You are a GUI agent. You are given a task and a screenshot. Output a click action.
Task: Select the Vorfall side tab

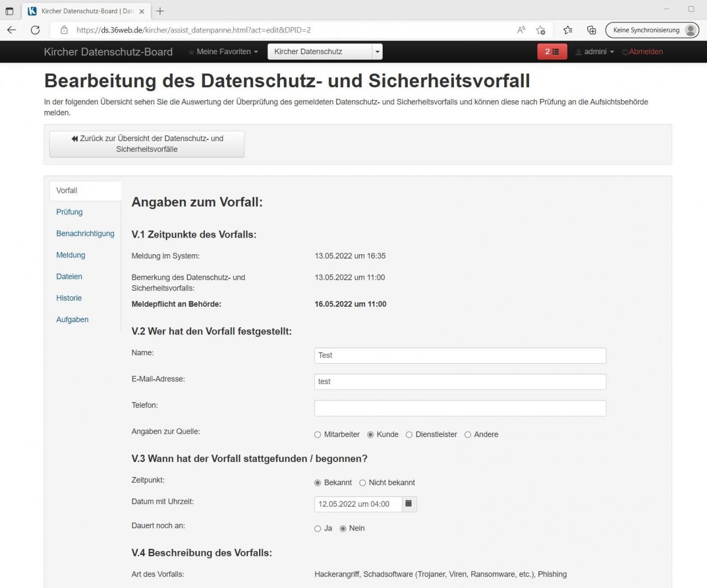85,191
